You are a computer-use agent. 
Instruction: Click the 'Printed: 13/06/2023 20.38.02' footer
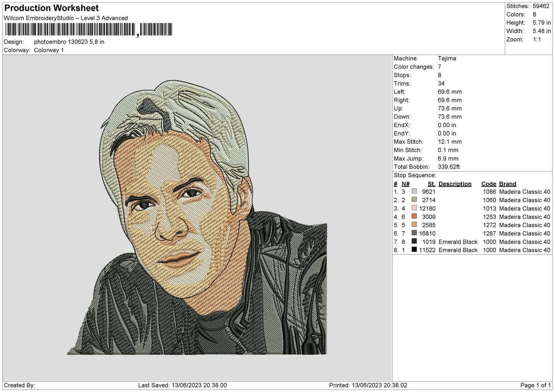pos(368,385)
